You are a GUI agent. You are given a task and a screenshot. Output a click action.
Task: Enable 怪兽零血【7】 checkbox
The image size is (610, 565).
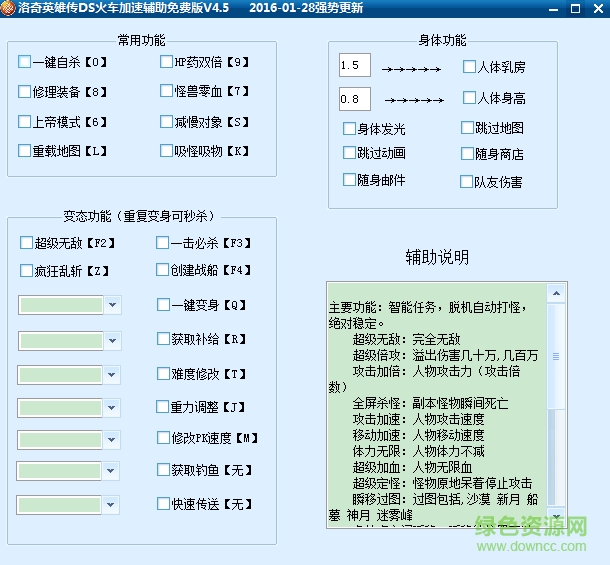(166, 91)
